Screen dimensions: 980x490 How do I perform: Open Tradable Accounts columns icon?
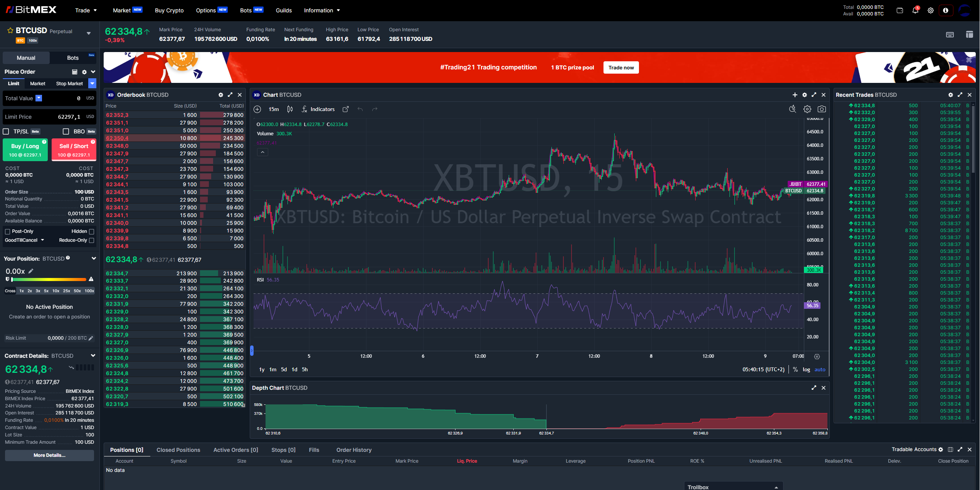click(x=950, y=450)
